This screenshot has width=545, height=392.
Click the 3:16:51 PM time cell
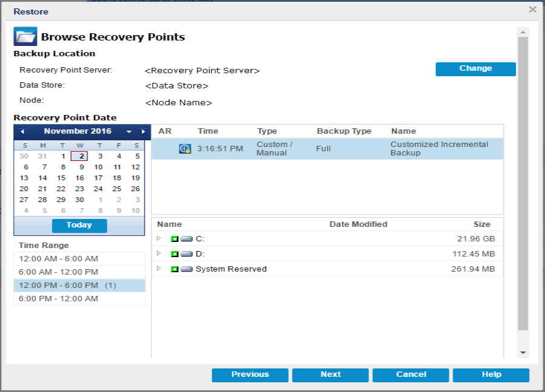click(x=220, y=149)
